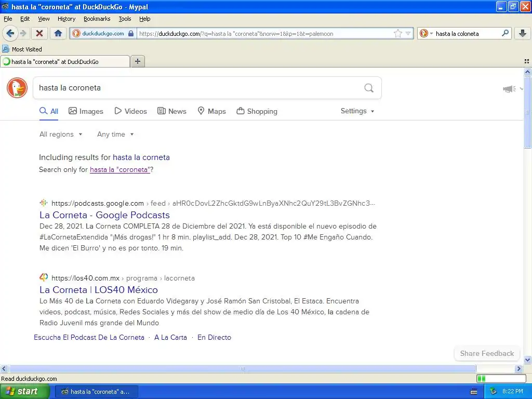Image resolution: width=532 pixels, height=399 pixels.
Task: Open the En Directo sitelink
Action: 214,337
